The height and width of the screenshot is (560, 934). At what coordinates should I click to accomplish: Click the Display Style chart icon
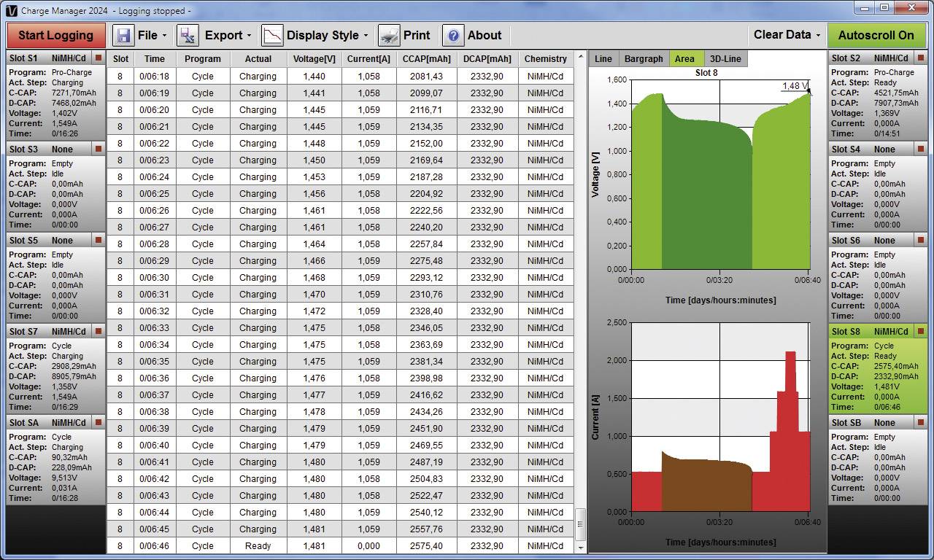tap(271, 34)
